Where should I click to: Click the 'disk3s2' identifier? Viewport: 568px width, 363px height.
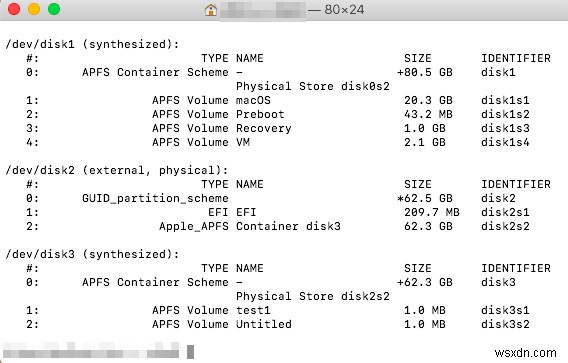click(505, 324)
